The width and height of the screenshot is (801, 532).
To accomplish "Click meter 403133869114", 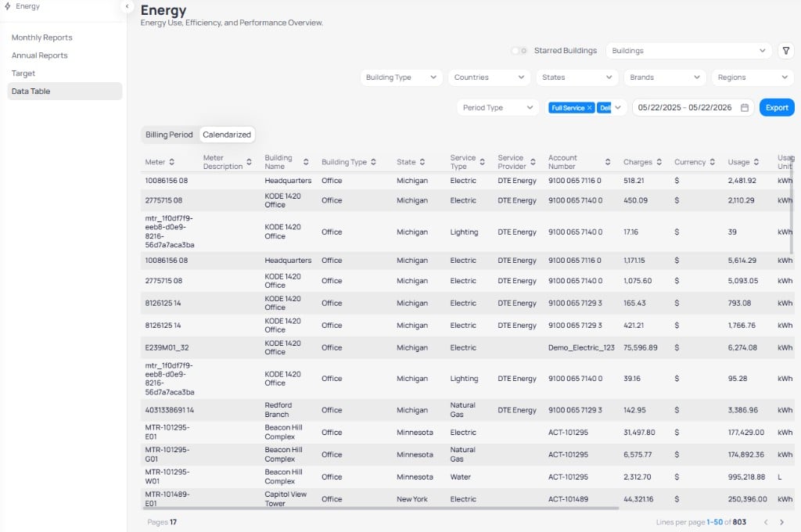I will click(x=169, y=410).
